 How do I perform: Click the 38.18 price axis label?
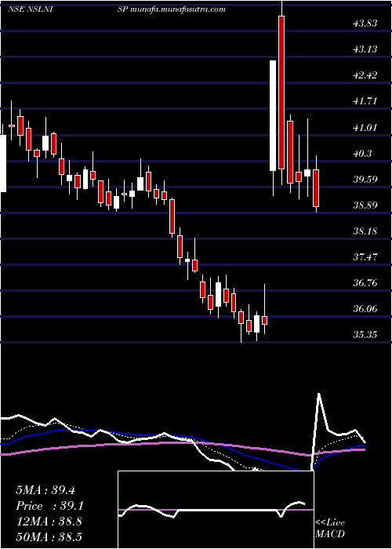[365, 231]
